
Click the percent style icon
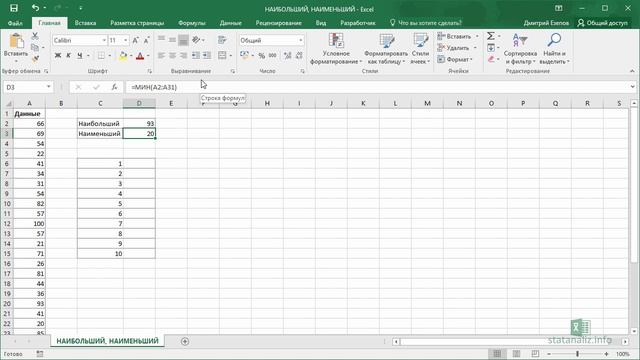point(262,56)
